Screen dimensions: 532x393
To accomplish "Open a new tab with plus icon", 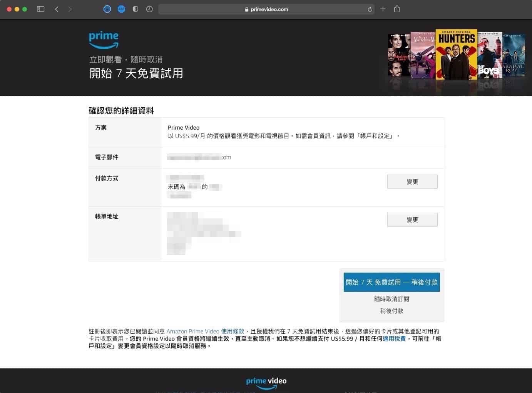I will coord(383,9).
